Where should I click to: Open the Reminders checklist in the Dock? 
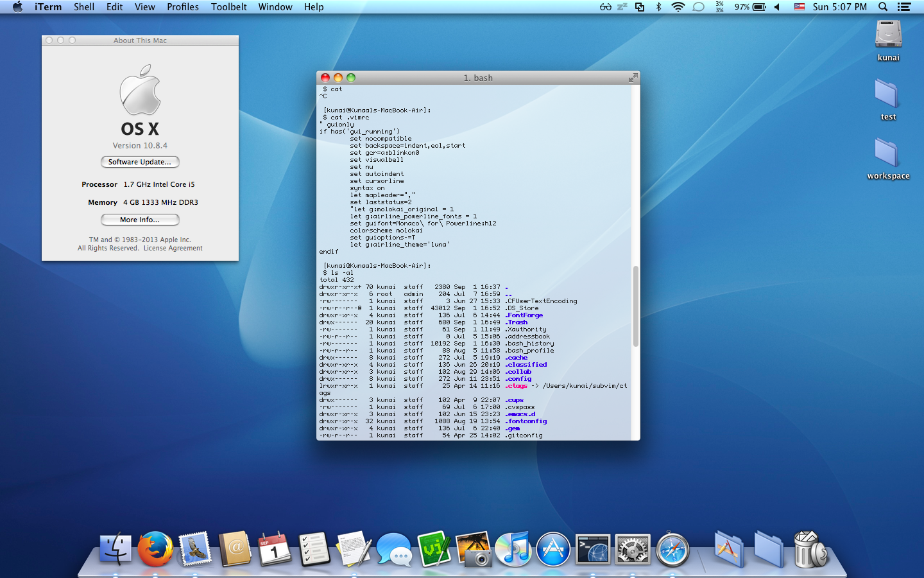[314, 550]
